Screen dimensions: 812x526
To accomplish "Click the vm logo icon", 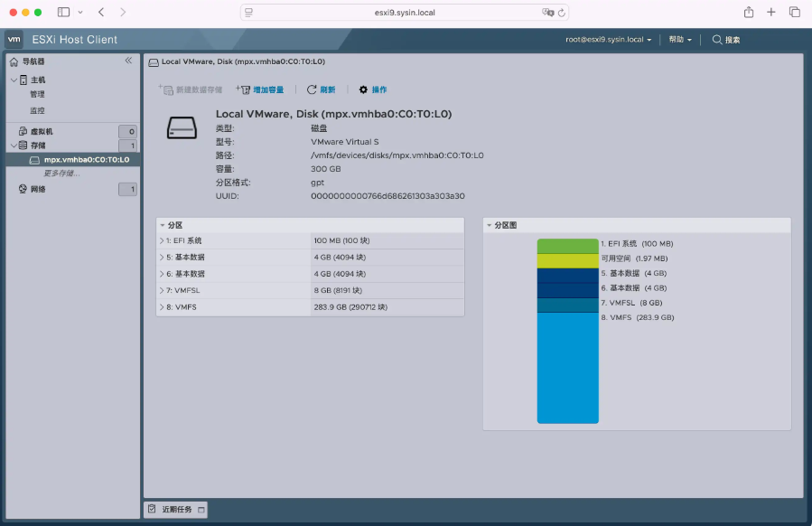I will (x=14, y=40).
